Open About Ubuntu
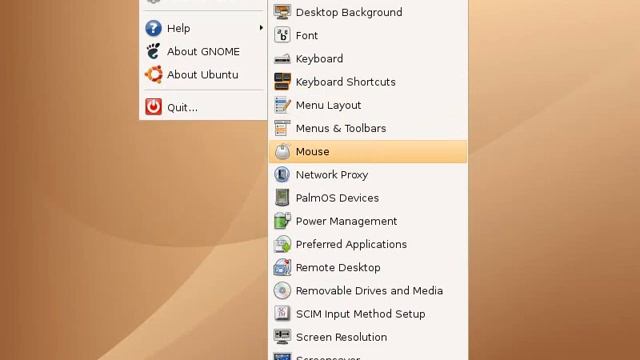This screenshot has width=640, height=360. pos(203,75)
